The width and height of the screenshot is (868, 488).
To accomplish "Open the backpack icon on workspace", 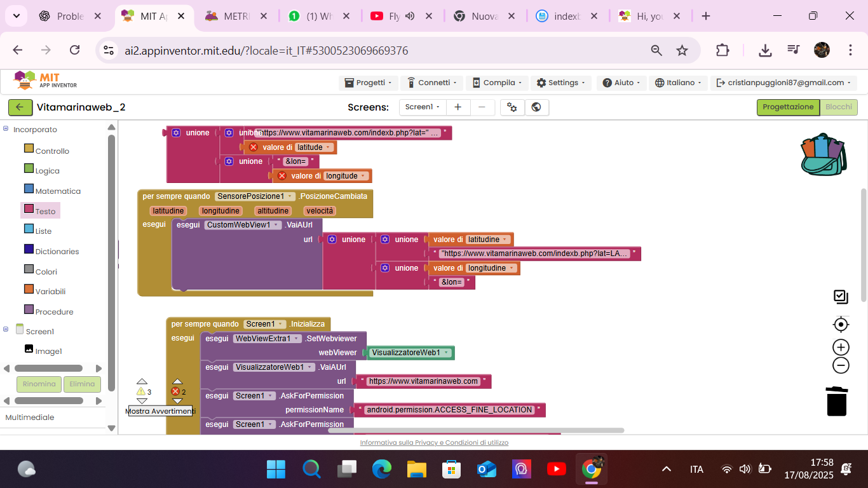I will tap(823, 154).
